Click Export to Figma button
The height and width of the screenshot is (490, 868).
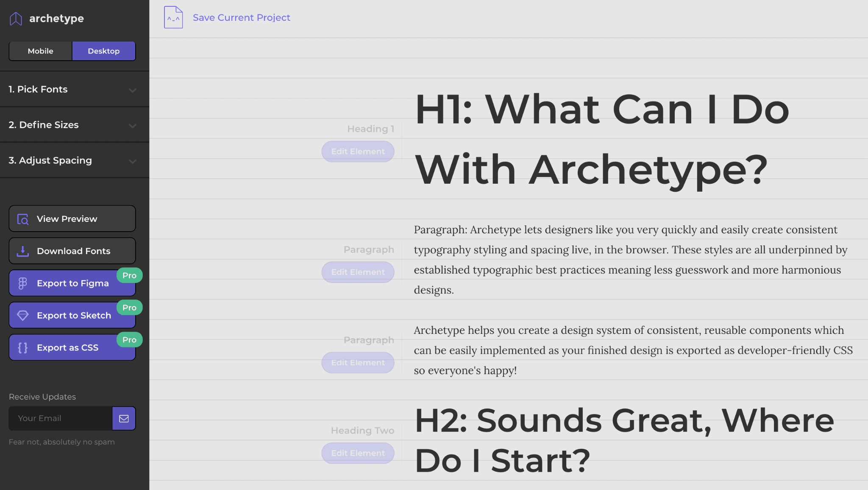click(72, 283)
